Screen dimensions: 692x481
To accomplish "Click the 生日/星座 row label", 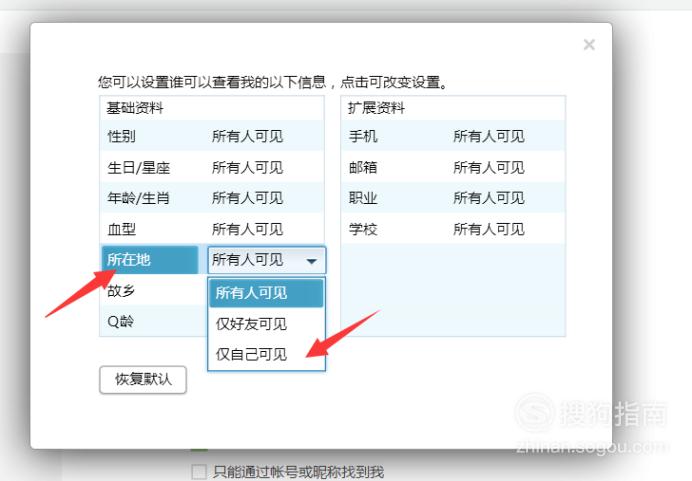I will pyautogui.click(x=139, y=167).
